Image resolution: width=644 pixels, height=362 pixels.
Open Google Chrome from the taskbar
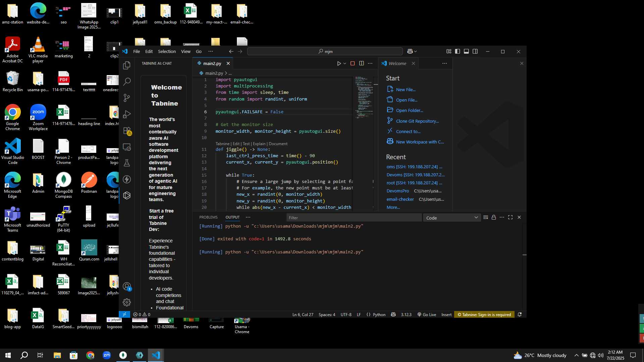click(x=90, y=355)
